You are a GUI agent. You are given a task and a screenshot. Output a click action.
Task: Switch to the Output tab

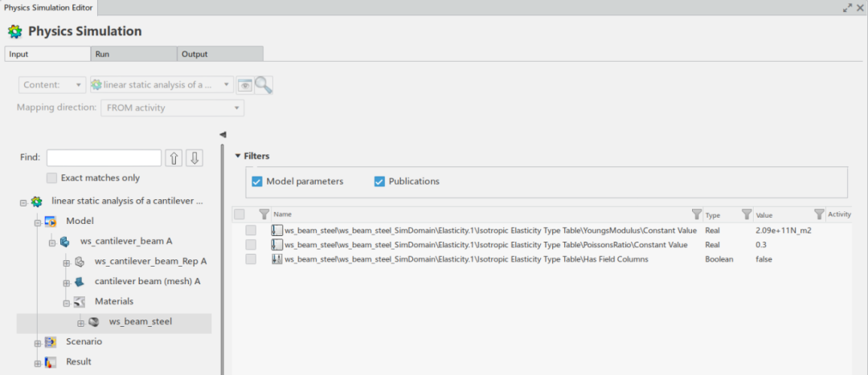click(220, 54)
